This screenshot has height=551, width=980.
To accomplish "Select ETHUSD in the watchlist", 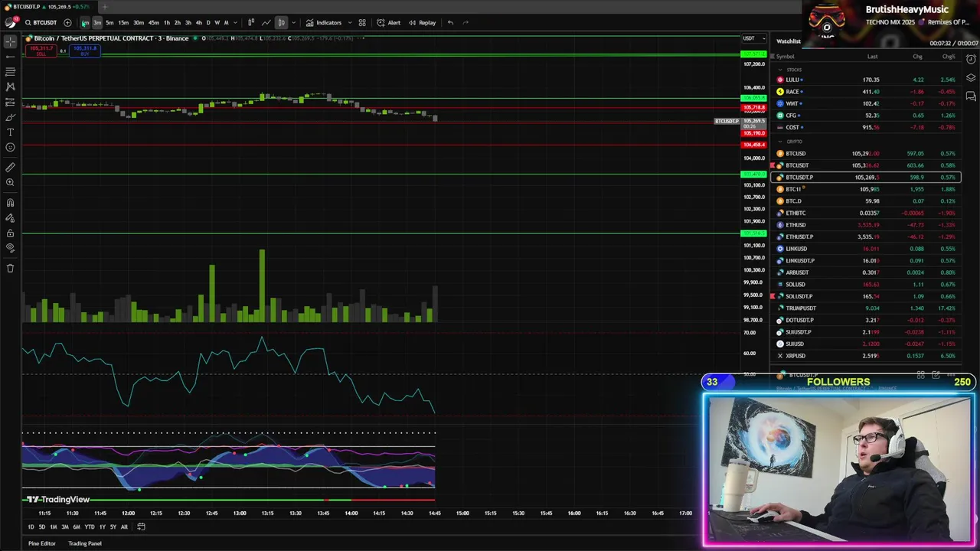I will tap(867, 225).
